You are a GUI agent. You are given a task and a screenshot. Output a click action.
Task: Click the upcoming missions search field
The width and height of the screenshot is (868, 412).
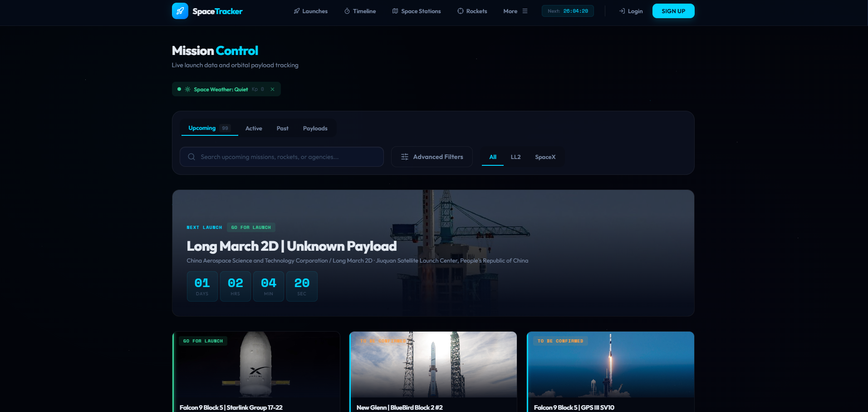[x=281, y=157]
